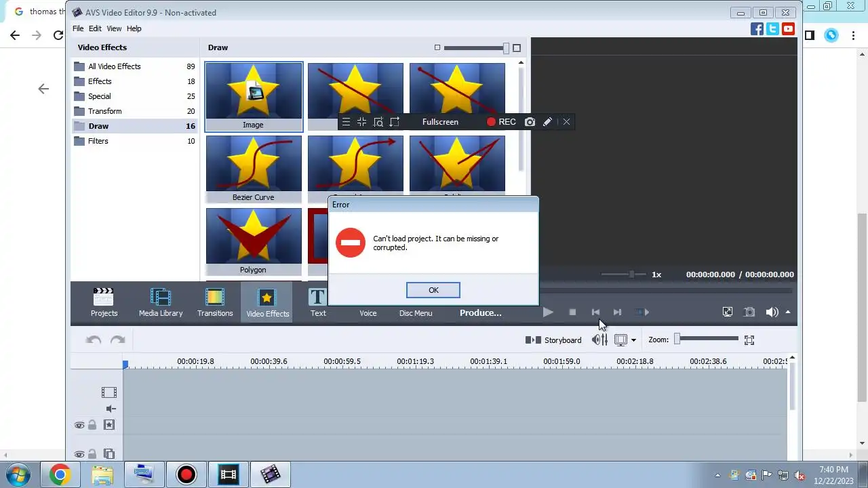Image resolution: width=868 pixels, height=488 pixels.
Task: Expand the volume level arrow
Action: coord(788,312)
